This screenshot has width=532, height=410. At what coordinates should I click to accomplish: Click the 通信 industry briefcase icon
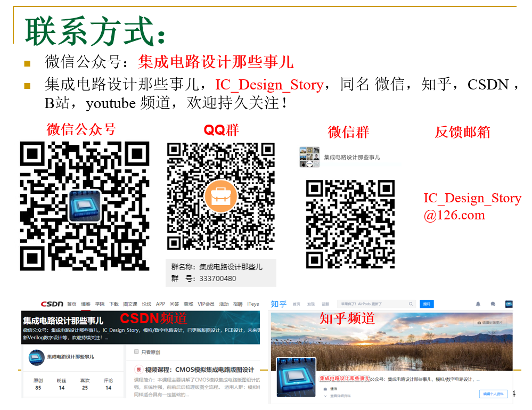click(x=325, y=389)
